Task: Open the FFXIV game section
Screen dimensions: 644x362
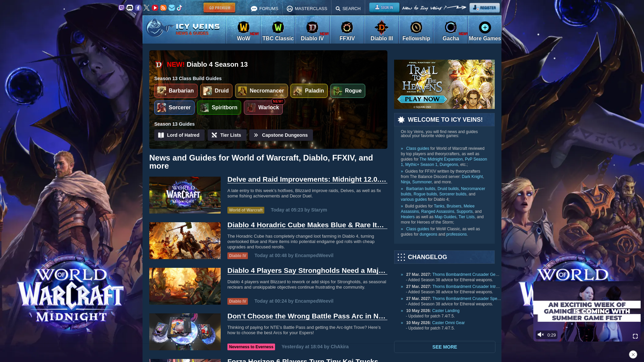Action: coord(347,30)
